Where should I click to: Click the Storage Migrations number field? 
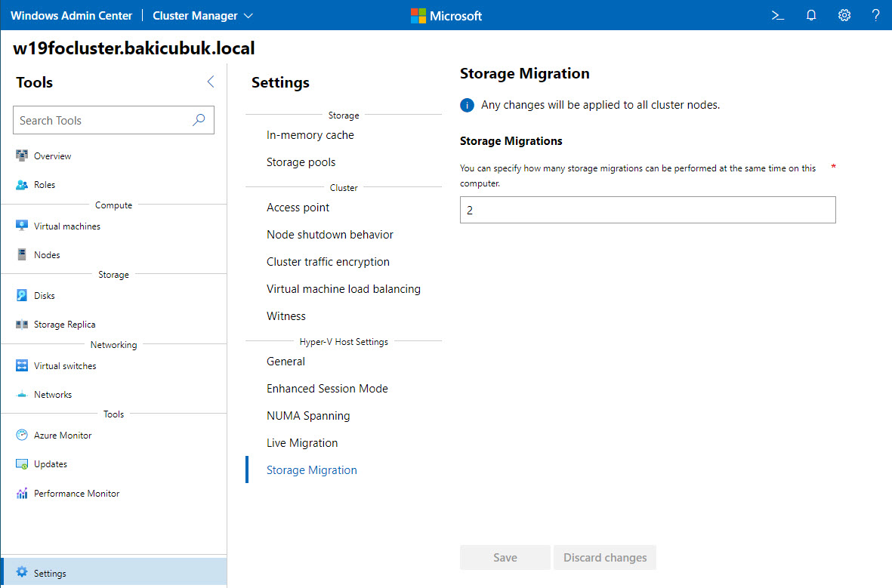[647, 210]
